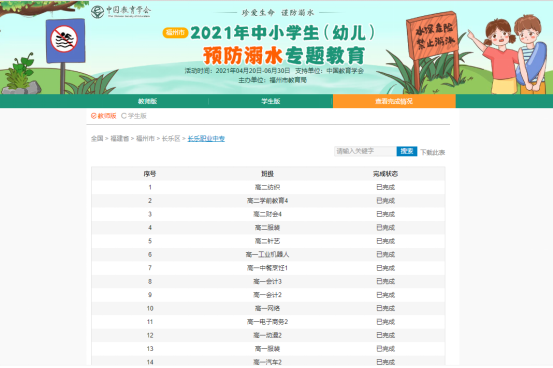
Task: Select the 高二学前教育4 class cell
Action: (267, 201)
